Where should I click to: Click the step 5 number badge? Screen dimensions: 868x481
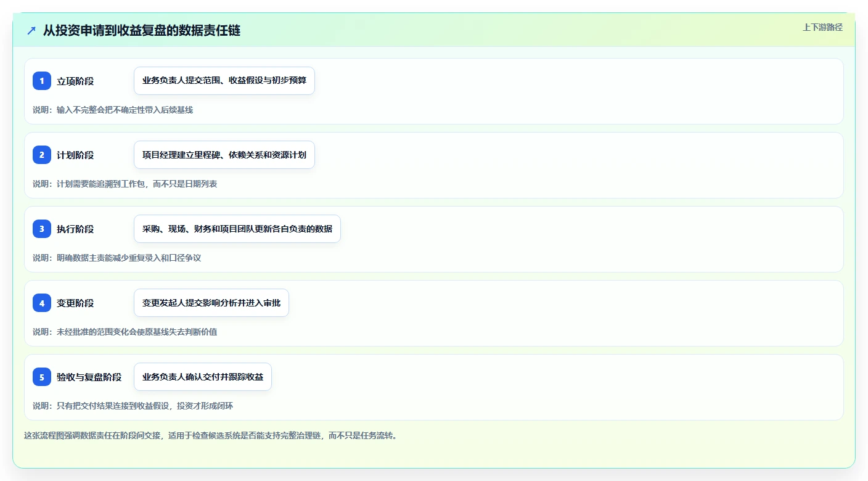point(42,377)
